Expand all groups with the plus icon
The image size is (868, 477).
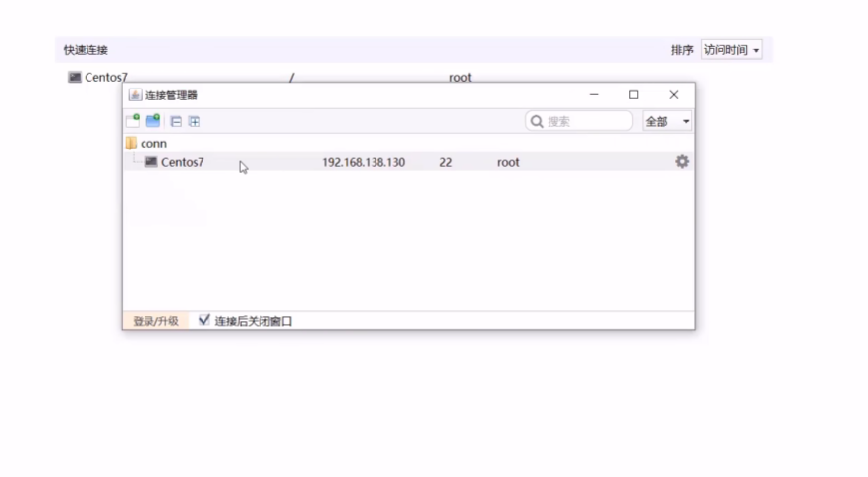[x=194, y=121]
